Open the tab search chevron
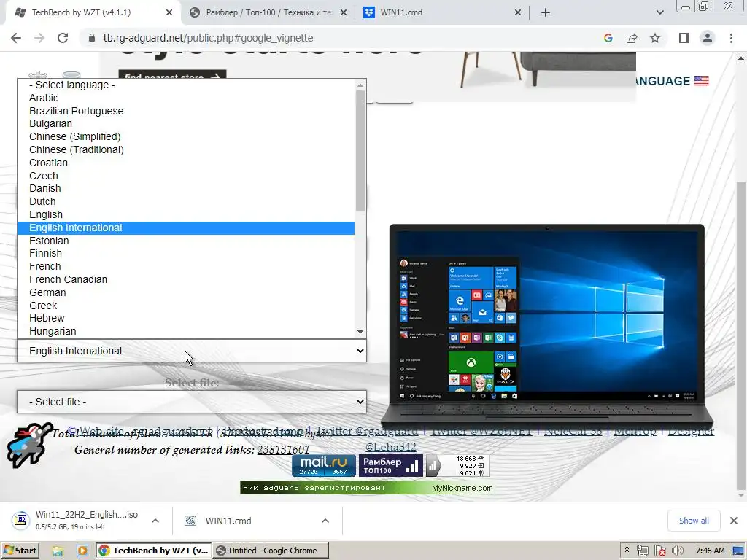 click(659, 12)
